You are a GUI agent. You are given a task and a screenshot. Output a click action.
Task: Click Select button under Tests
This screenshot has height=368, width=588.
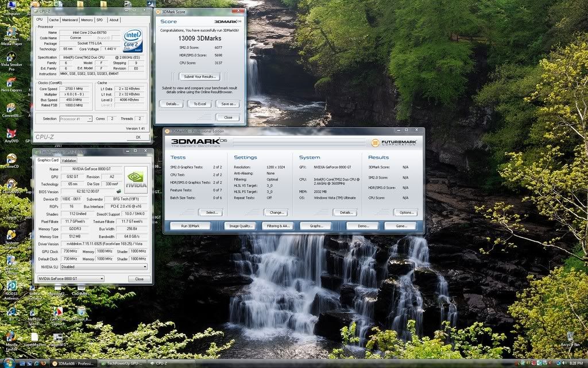[211, 213]
